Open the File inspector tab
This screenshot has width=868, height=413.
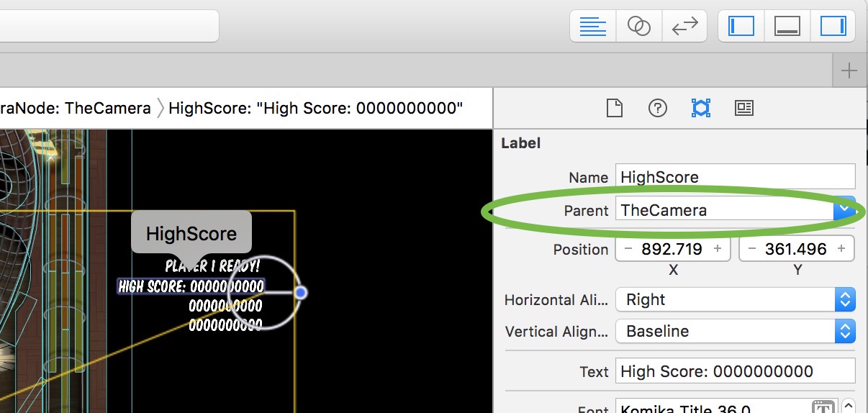[613, 109]
